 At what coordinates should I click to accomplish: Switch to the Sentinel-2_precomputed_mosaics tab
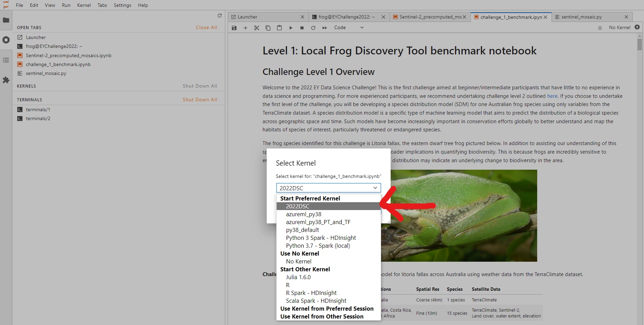point(430,17)
